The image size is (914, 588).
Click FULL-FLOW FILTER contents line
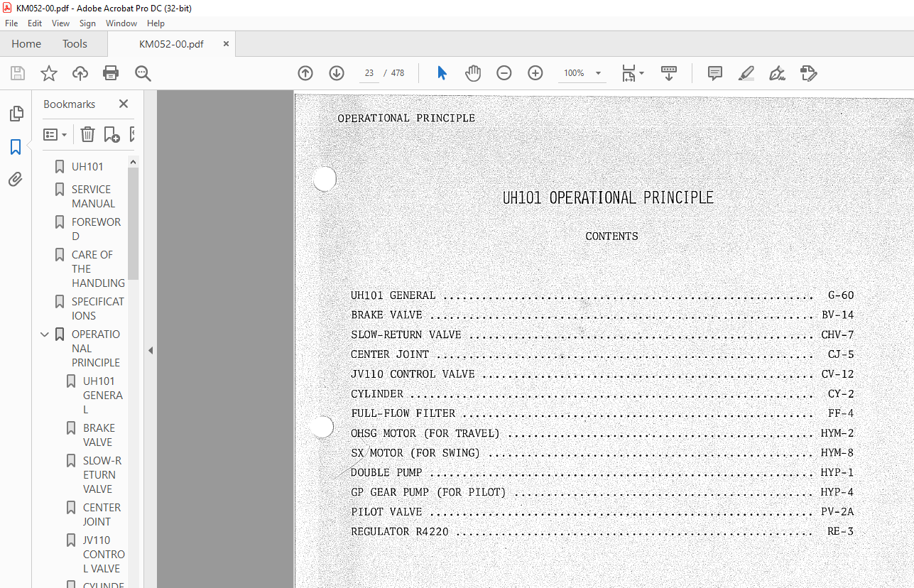point(602,413)
